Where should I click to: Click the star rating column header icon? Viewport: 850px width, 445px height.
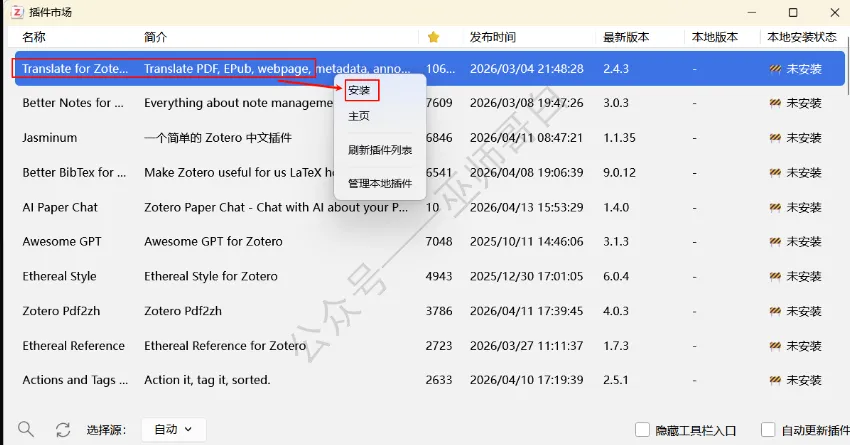pyautogui.click(x=433, y=37)
